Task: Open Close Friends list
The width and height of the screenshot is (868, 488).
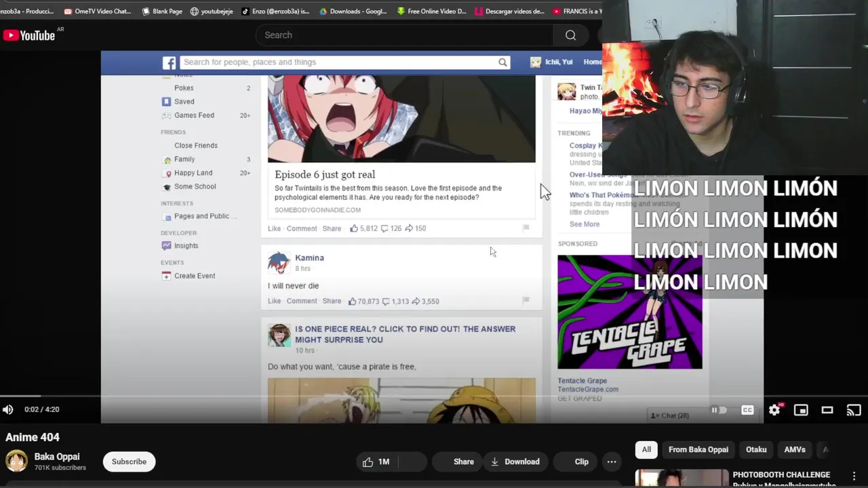Action: pyautogui.click(x=196, y=146)
